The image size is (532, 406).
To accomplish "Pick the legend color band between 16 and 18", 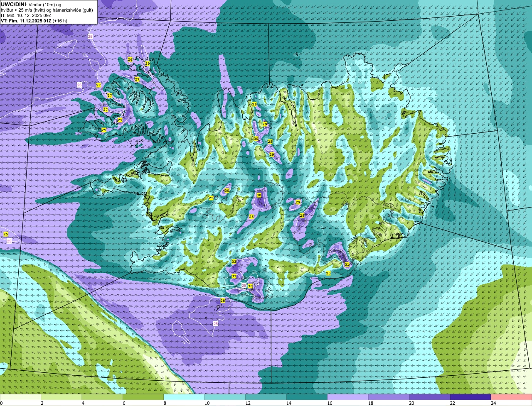I will pyautogui.click(x=348, y=397).
